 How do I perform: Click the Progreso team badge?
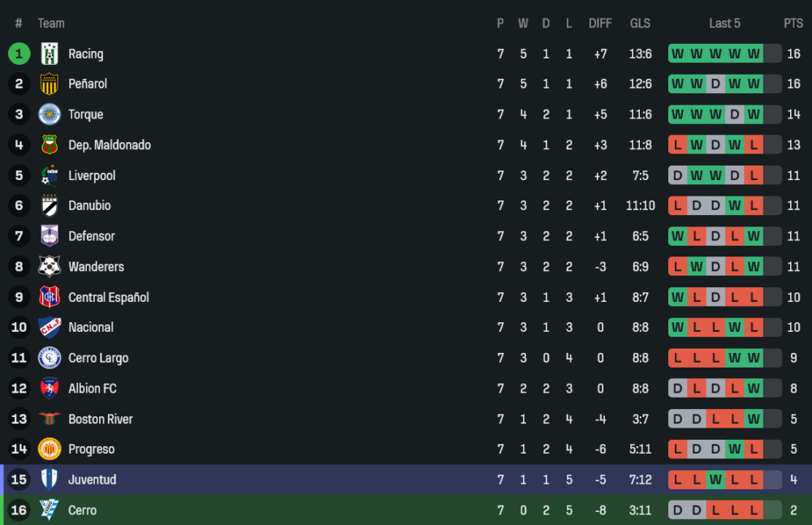(x=50, y=450)
